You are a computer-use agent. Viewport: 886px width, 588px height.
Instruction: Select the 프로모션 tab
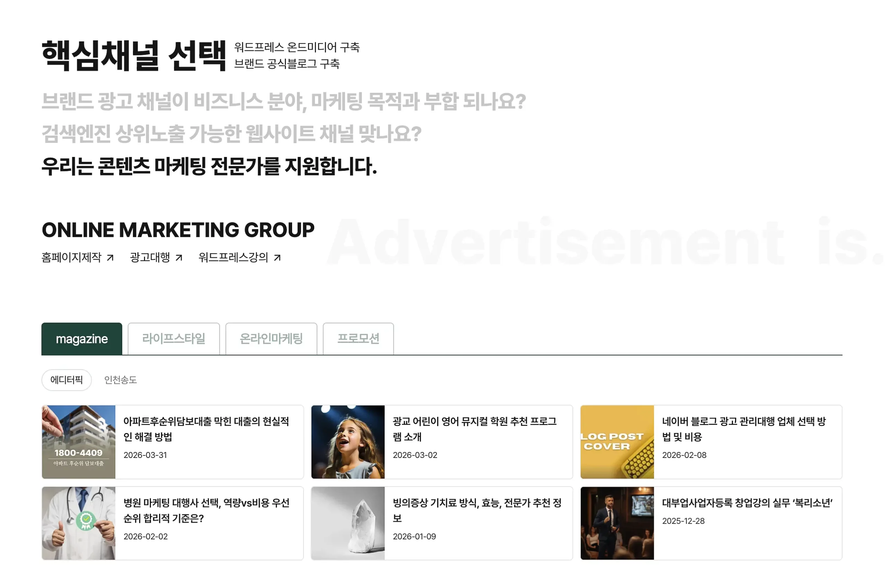click(358, 339)
